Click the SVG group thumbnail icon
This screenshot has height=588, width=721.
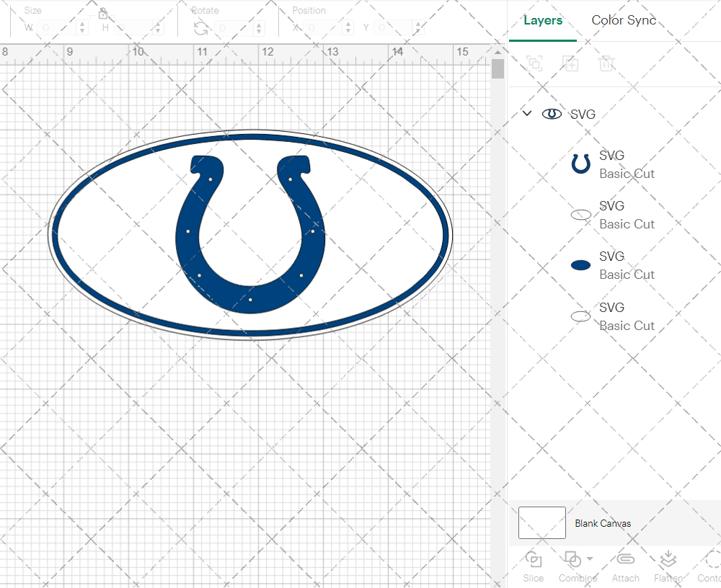point(552,114)
